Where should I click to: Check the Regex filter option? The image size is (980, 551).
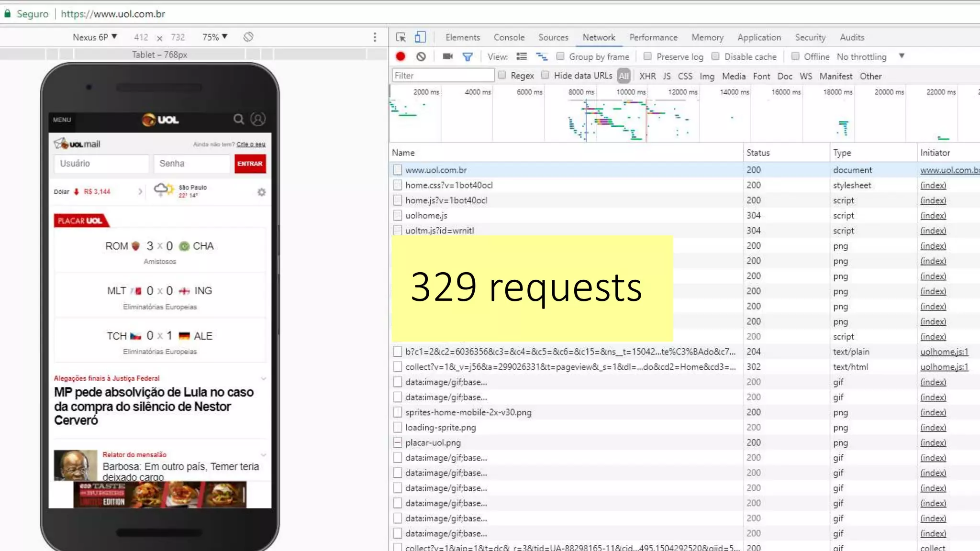pyautogui.click(x=502, y=75)
